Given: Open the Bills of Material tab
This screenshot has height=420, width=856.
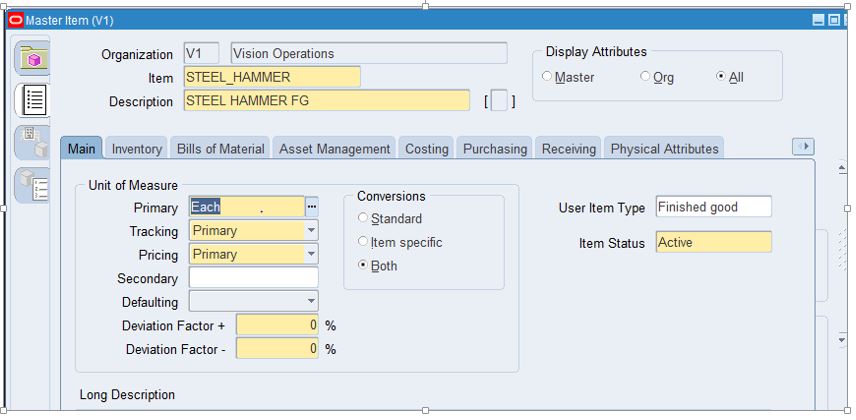Looking at the screenshot, I should [221, 149].
